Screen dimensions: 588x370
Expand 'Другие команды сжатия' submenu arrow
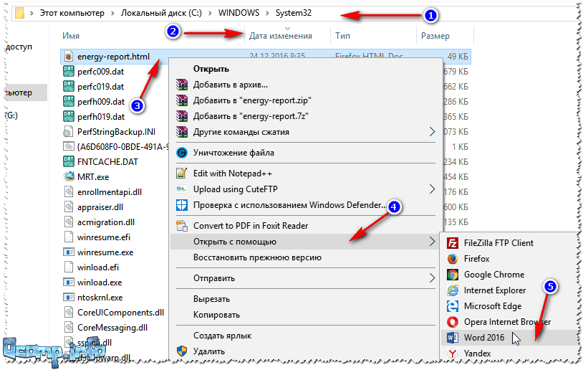tap(432, 132)
